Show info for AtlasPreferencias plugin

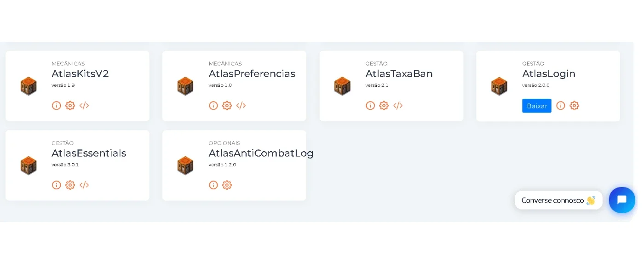pyautogui.click(x=213, y=106)
